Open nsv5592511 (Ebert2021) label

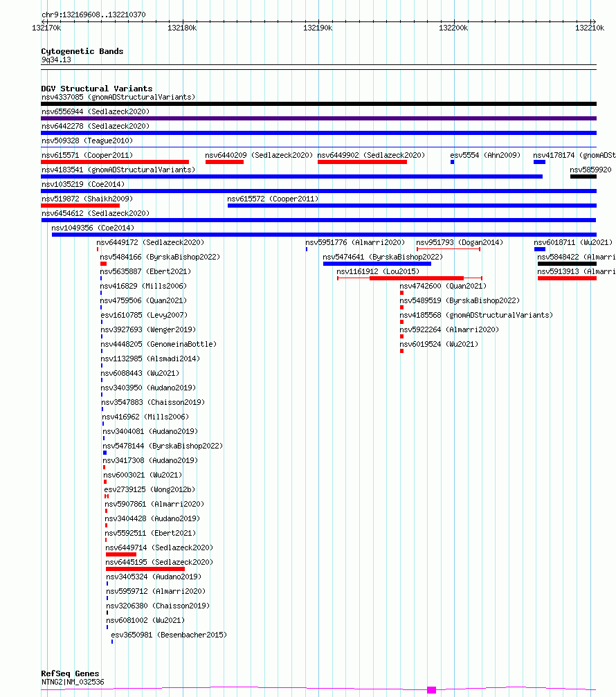pos(150,532)
